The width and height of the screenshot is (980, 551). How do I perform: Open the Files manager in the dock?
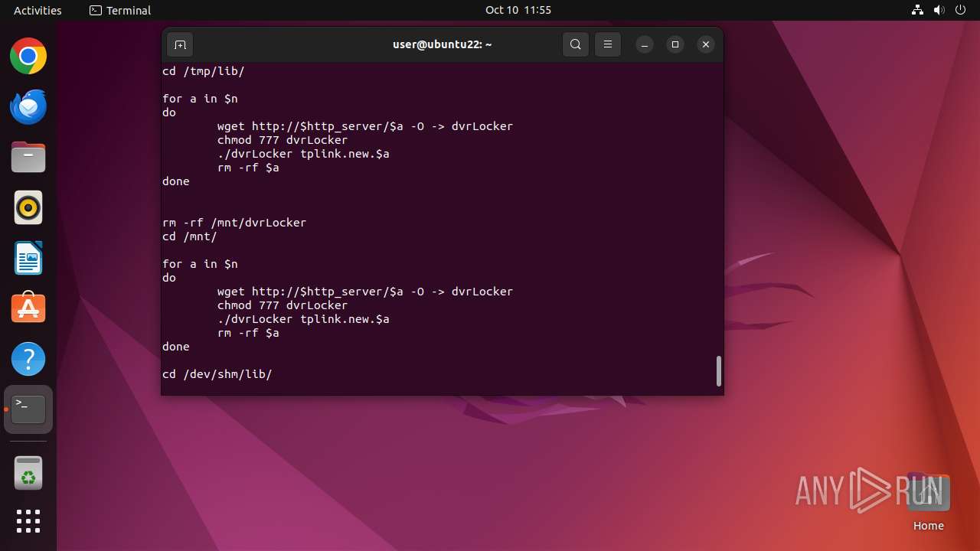(x=28, y=158)
